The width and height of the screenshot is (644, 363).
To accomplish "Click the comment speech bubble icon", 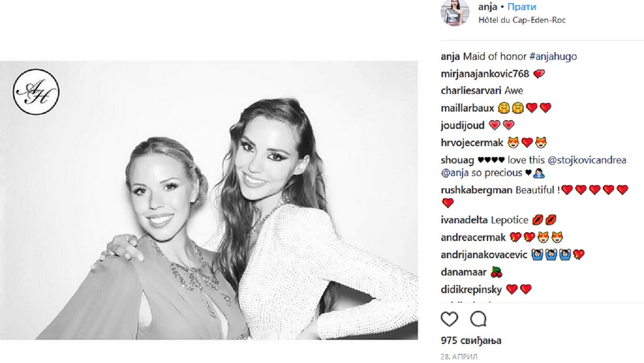I will (x=478, y=320).
